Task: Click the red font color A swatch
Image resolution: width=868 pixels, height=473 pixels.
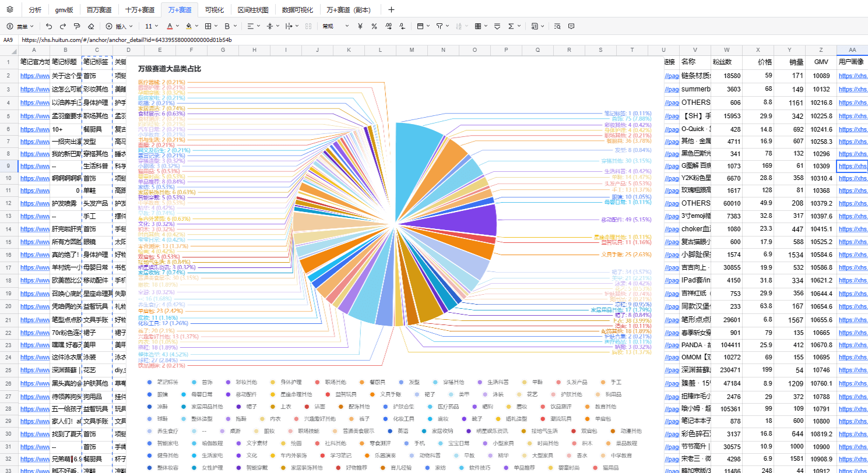Action: tap(170, 26)
